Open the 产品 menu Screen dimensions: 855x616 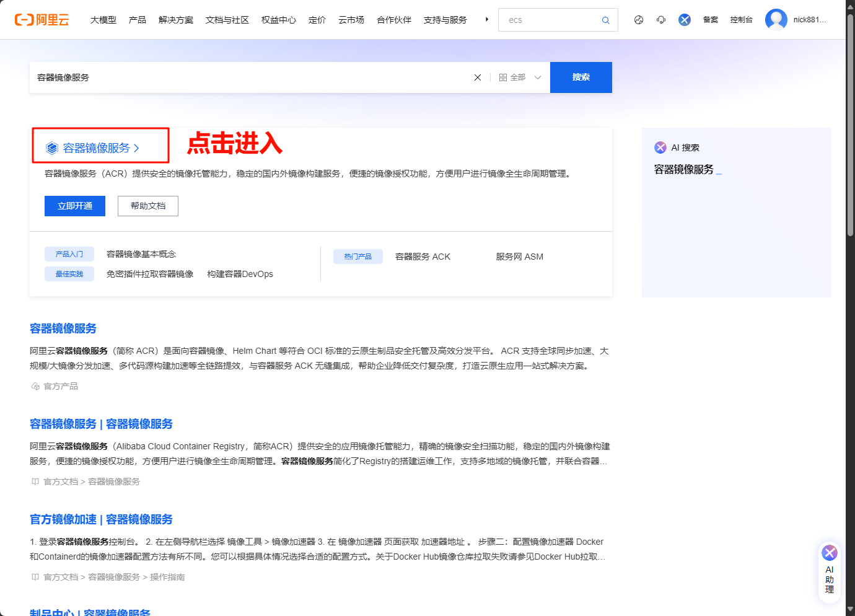pyautogui.click(x=138, y=20)
